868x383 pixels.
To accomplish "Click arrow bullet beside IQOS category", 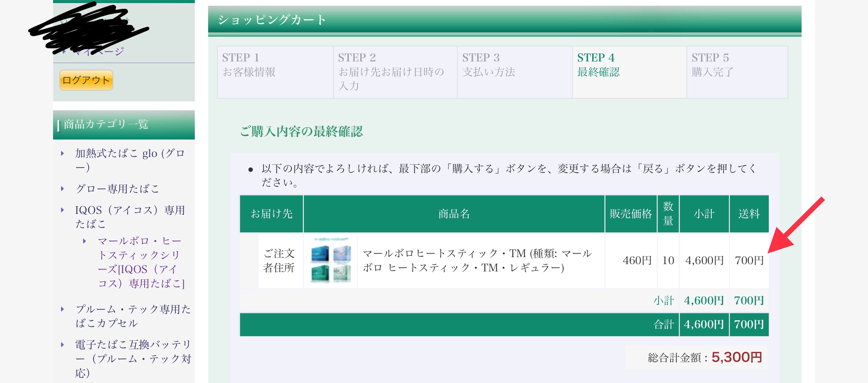I will [x=62, y=210].
